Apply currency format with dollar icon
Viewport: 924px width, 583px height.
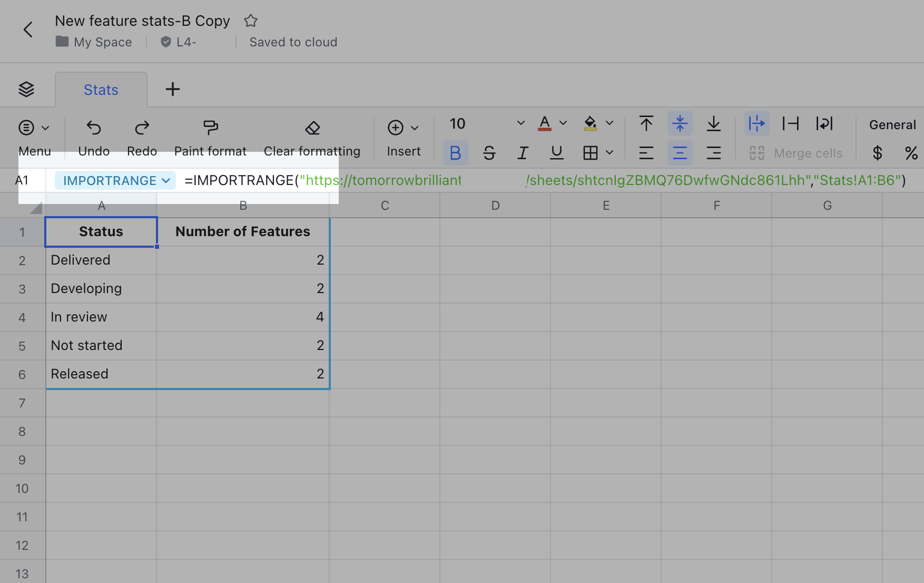[x=877, y=153]
